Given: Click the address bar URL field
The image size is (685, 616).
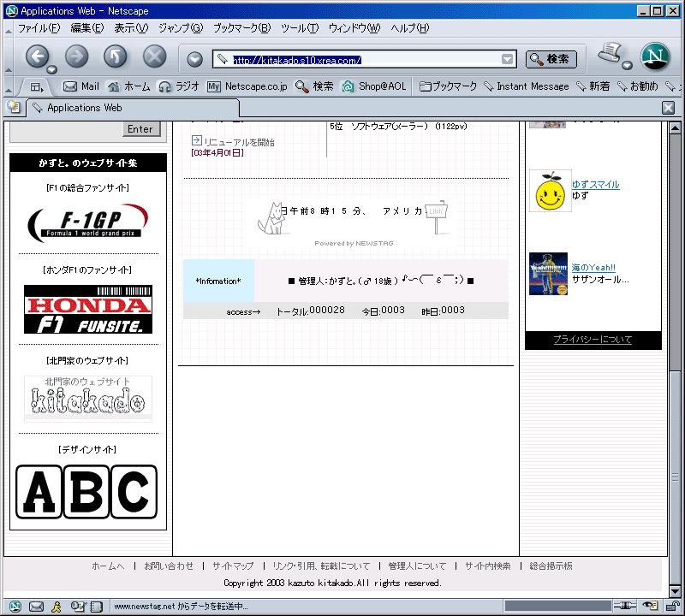Looking at the screenshot, I should coord(365,59).
